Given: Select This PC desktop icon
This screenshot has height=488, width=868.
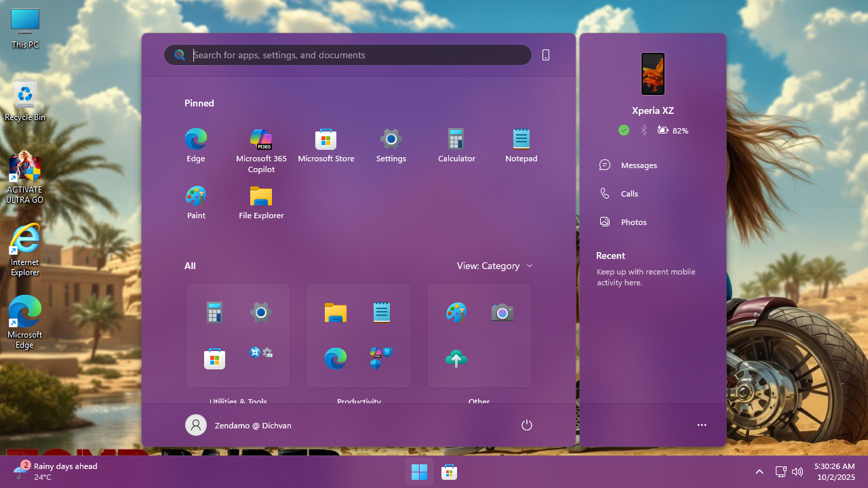Looking at the screenshot, I should [x=25, y=28].
